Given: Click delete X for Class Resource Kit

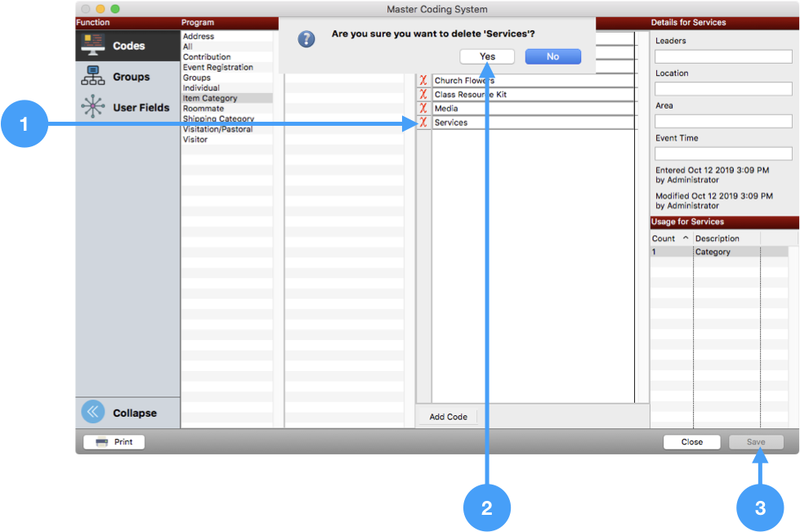Looking at the screenshot, I should (423, 95).
